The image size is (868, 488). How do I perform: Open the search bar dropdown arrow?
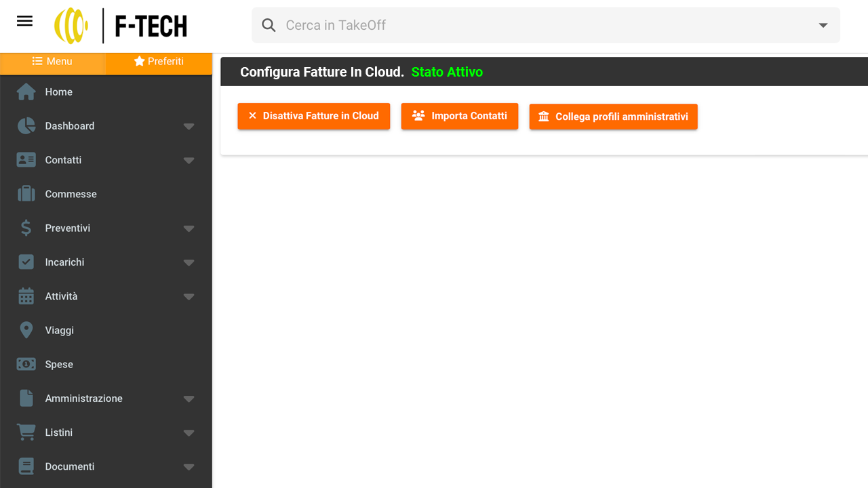click(823, 25)
